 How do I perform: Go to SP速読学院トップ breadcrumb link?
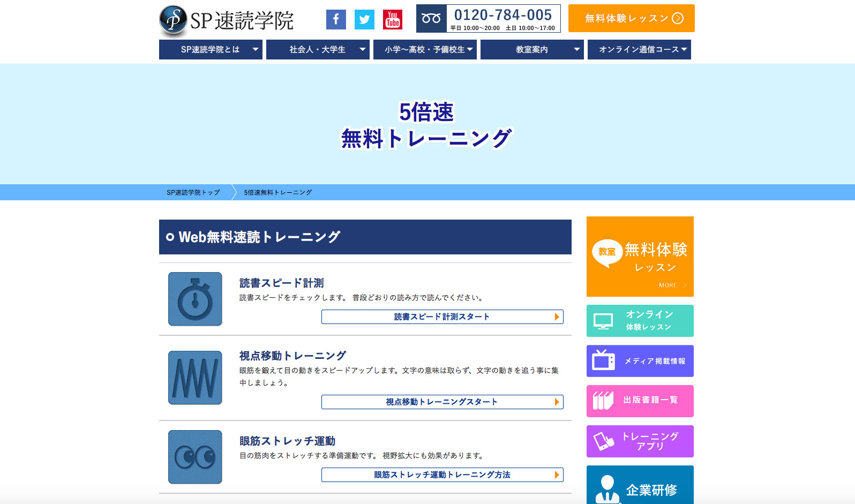193,192
